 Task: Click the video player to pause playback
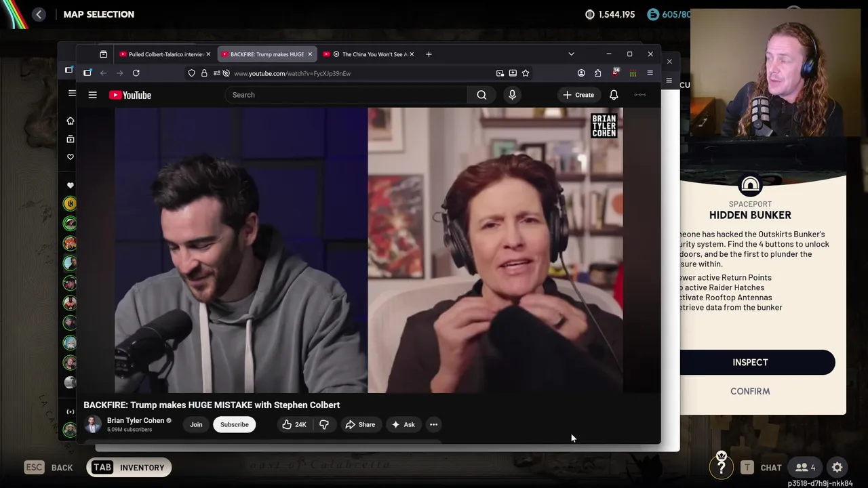click(x=368, y=250)
